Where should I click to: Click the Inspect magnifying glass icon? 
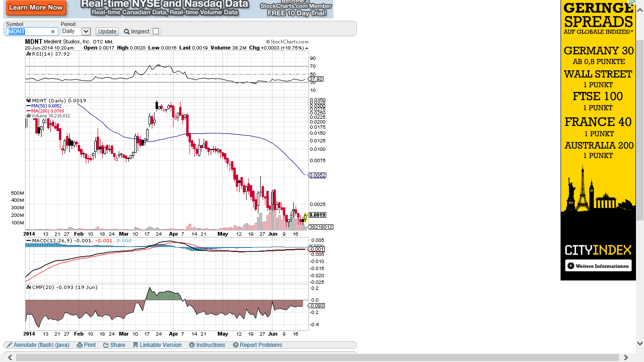pyautogui.click(x=127, y=32)
